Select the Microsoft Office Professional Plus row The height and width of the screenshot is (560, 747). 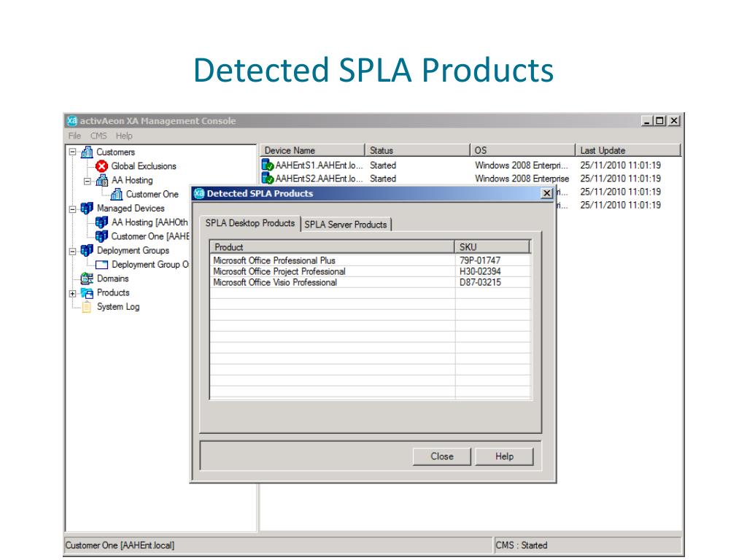(371, 260)
